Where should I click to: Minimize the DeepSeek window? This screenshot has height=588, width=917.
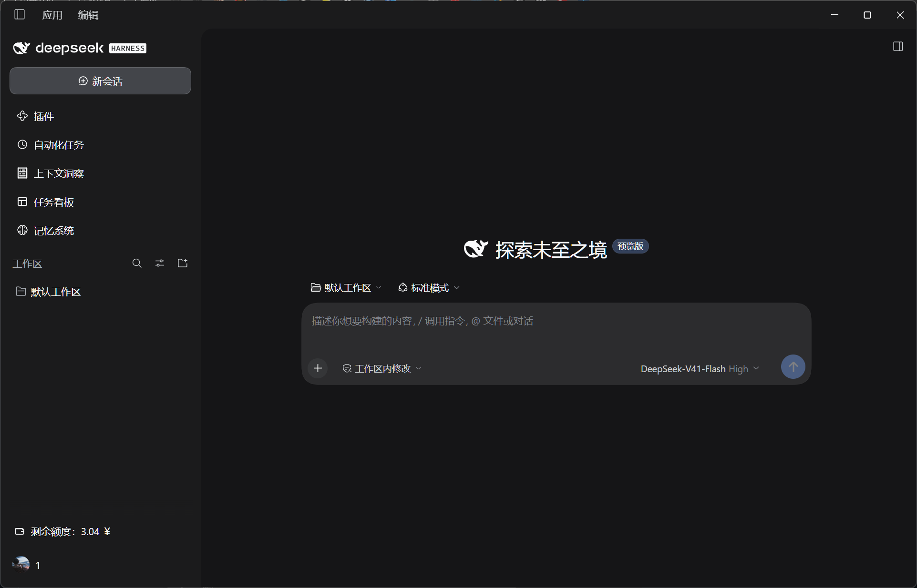(835, 15)
